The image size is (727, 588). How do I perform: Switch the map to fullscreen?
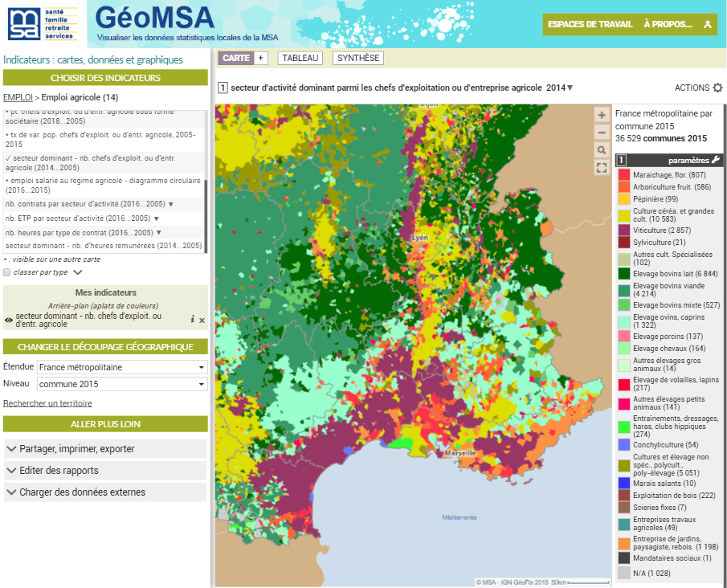(602, 167)
